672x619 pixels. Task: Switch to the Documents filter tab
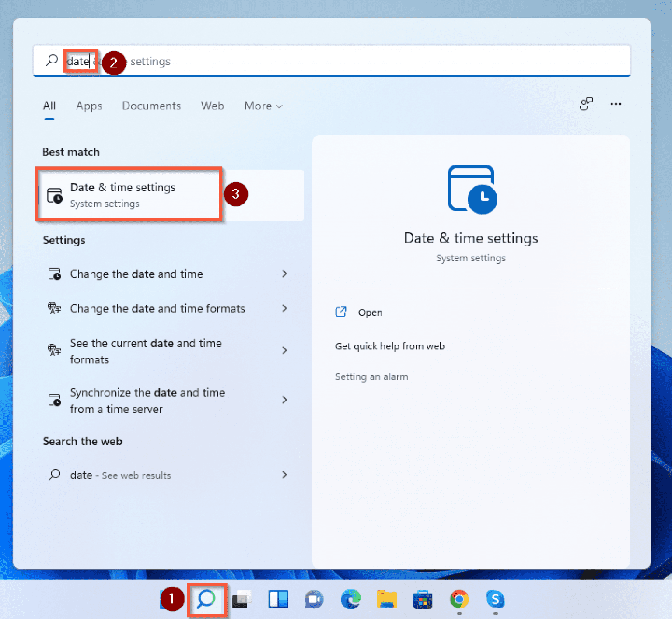tap(151, 106)
